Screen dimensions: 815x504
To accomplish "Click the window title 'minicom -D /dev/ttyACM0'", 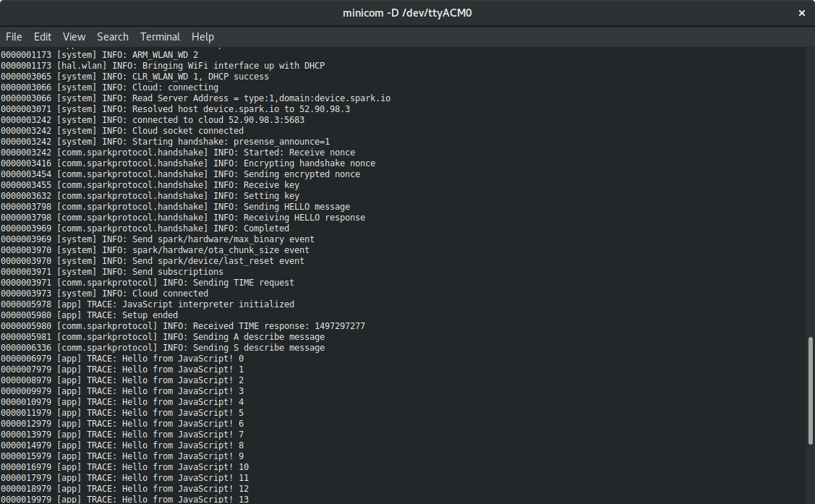I will click(x=407, y=13).
